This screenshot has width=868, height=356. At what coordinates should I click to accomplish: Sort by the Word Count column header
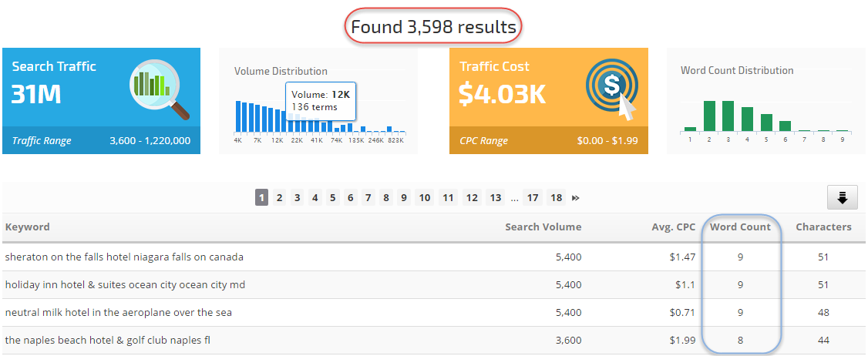739,227
